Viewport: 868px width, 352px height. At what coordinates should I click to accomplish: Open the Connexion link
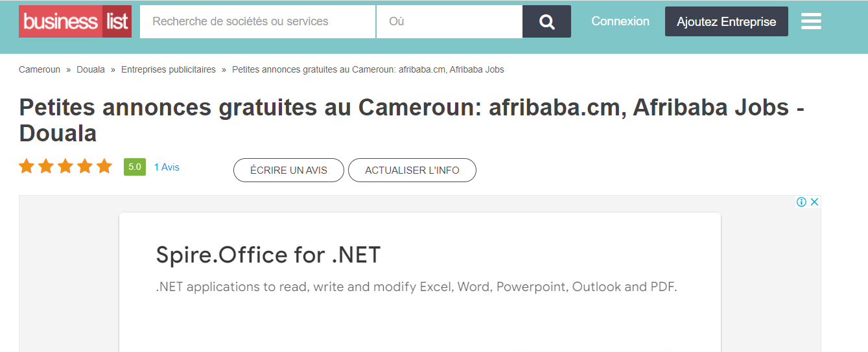tap(620, 21)
